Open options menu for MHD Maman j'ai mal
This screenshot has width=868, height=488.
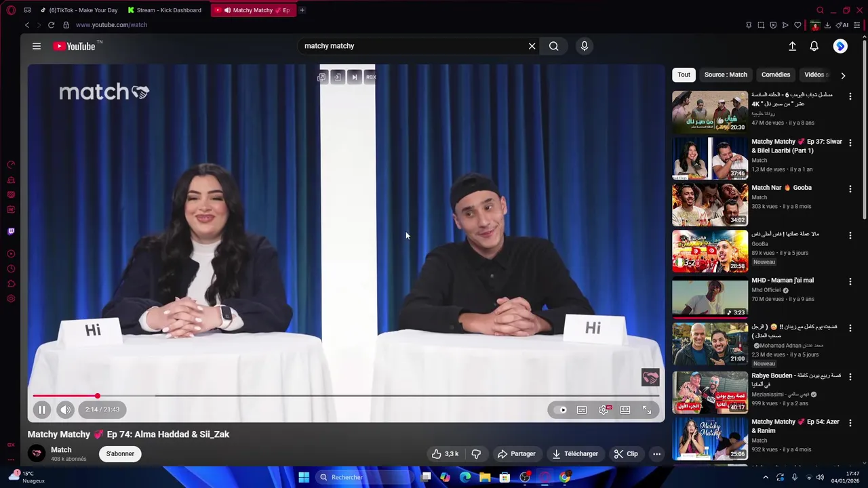(850, 282)
